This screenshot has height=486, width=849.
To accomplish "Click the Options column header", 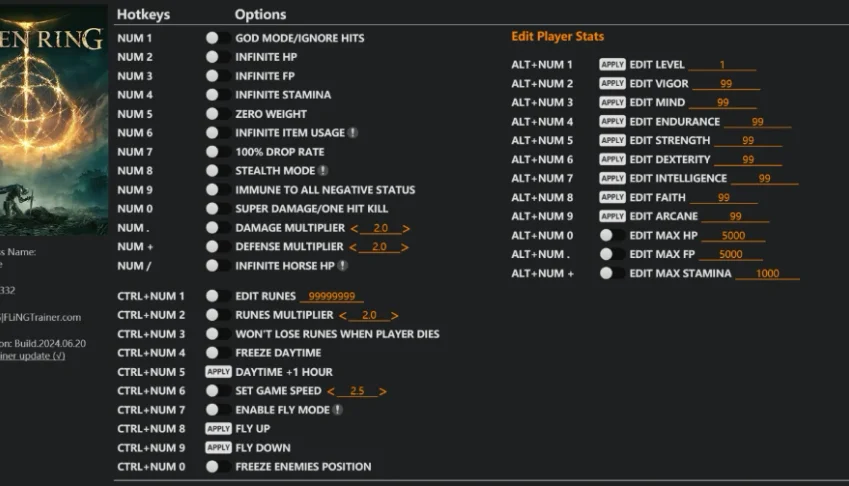I will click(x=260, y=15).
